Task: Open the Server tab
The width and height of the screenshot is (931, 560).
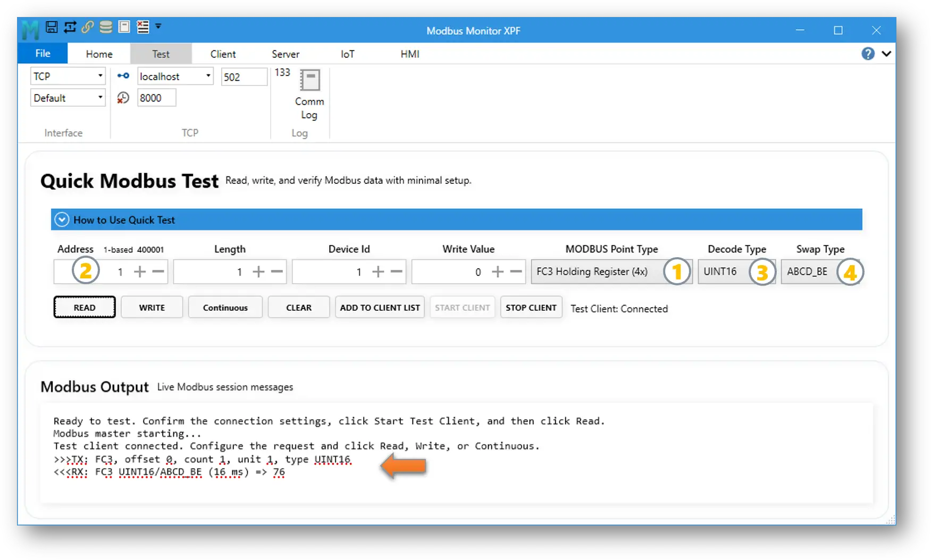Action: click(286, 54)
